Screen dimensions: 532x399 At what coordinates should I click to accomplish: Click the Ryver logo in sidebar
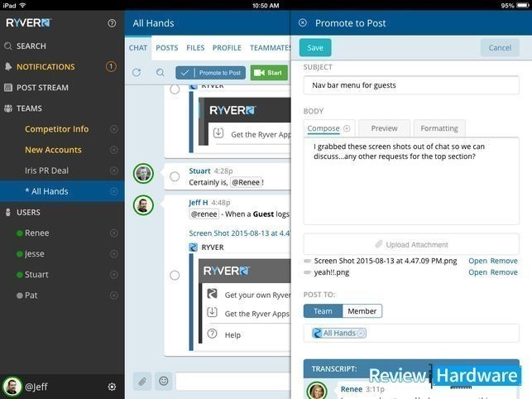[28, 22]
